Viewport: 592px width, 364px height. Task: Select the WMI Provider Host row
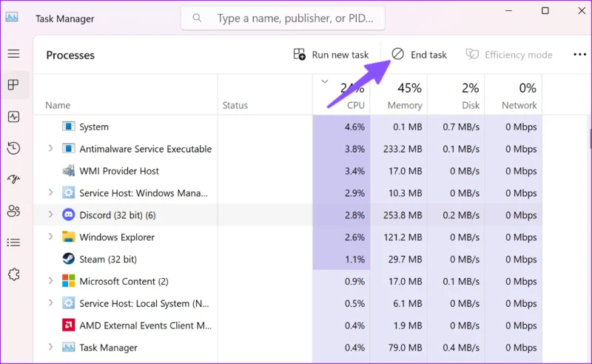pyautogui.click(x=288, y=171)
